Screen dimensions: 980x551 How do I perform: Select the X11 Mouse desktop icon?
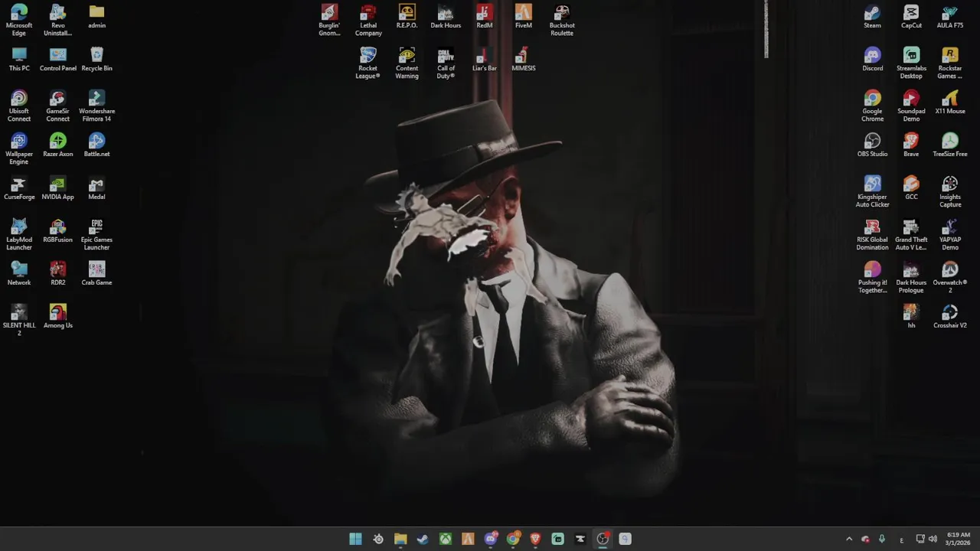pyautogui.click(x=950, y=102)
